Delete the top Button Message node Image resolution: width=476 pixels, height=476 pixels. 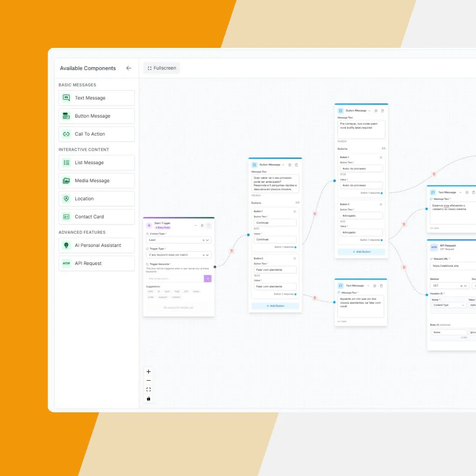point(383,111)
